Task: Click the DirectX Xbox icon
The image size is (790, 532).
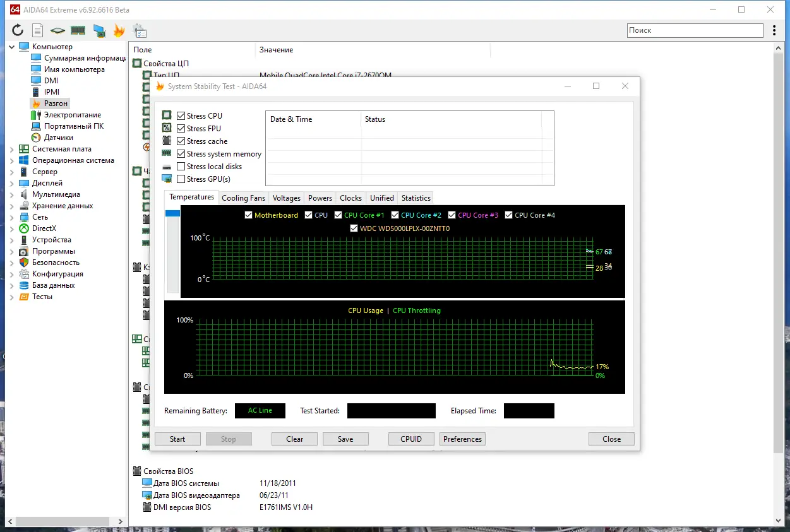Action: [24, 228]
